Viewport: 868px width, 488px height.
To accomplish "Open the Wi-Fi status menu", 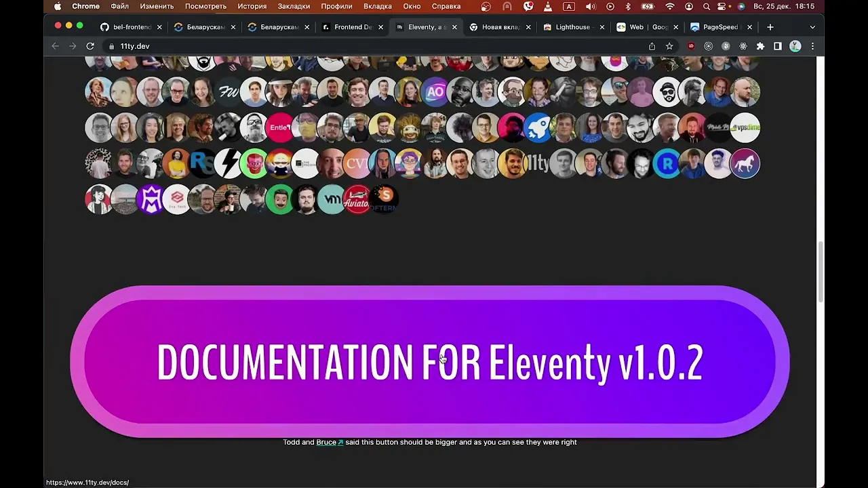I will click(670, 6).
